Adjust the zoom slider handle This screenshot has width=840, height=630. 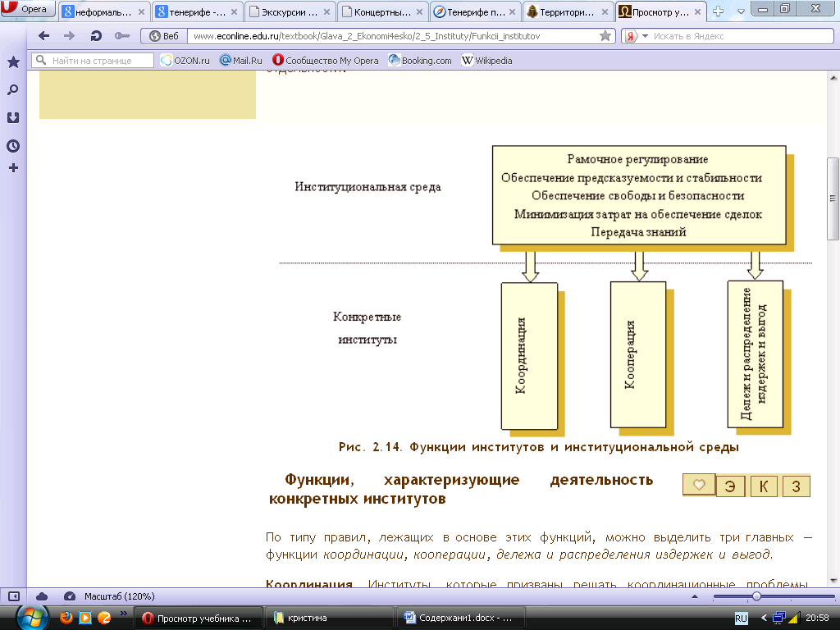point(756,596)
